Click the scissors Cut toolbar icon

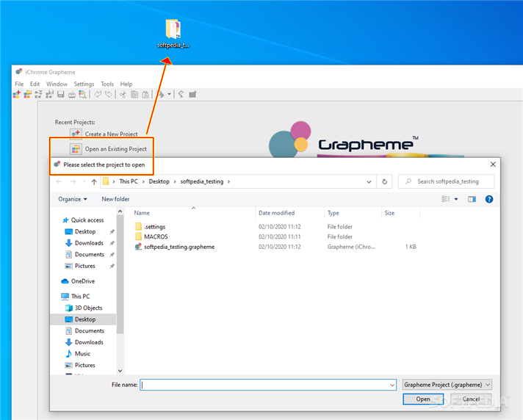click(x=123, y=95)
